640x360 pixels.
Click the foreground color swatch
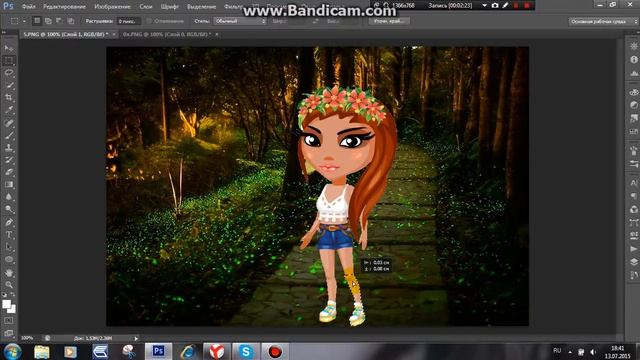[x=6, y=304]
